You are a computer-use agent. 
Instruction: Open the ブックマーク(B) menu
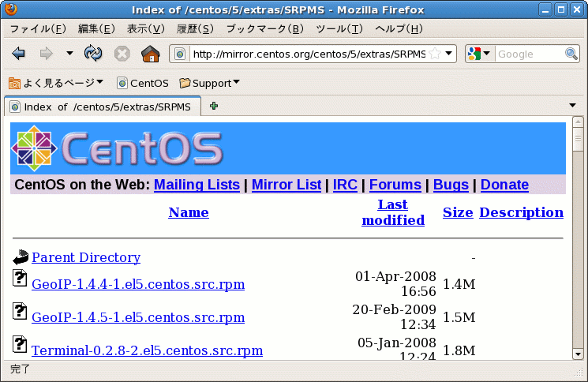click(264, 29)
